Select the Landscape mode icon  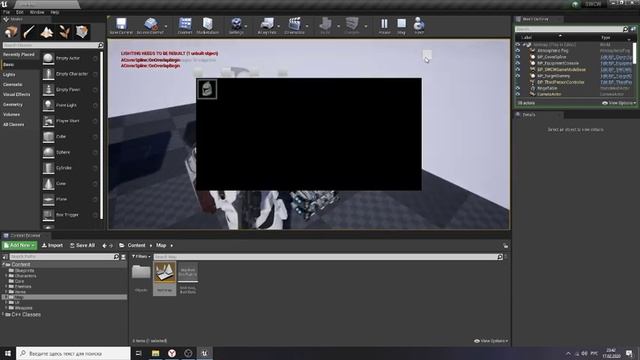pos(47,32)
